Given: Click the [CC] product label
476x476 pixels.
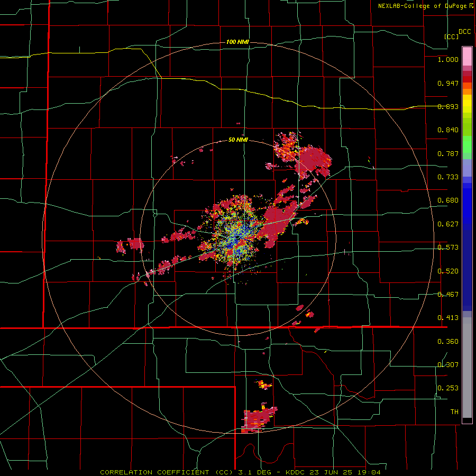Looking at the screenshot, I should [452, 36].
